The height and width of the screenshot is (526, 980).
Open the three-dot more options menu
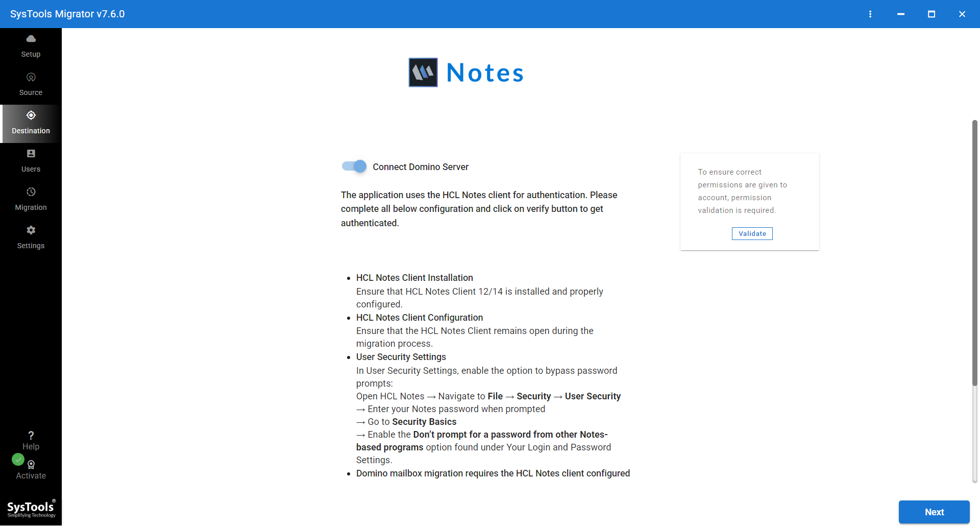tap(870, 14)
